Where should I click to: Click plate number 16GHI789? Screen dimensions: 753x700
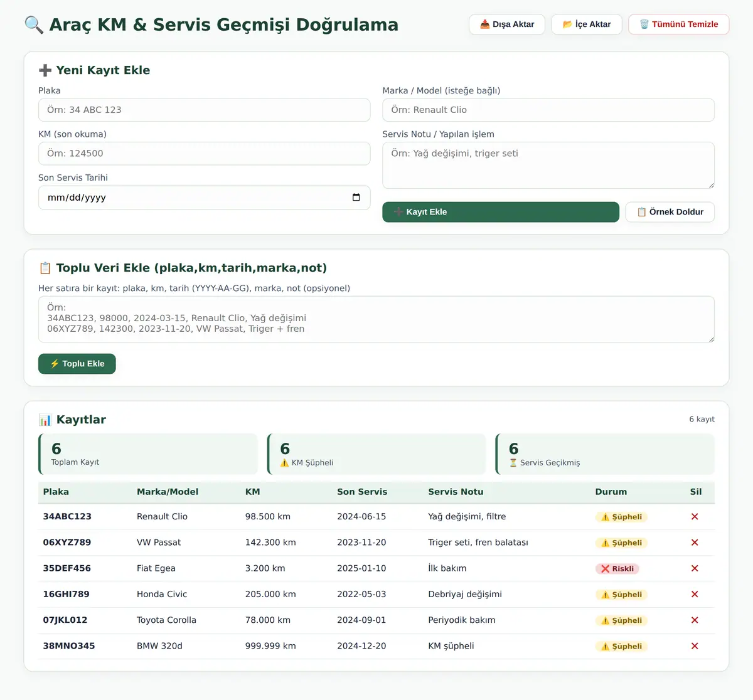click(x=66, y=594)
